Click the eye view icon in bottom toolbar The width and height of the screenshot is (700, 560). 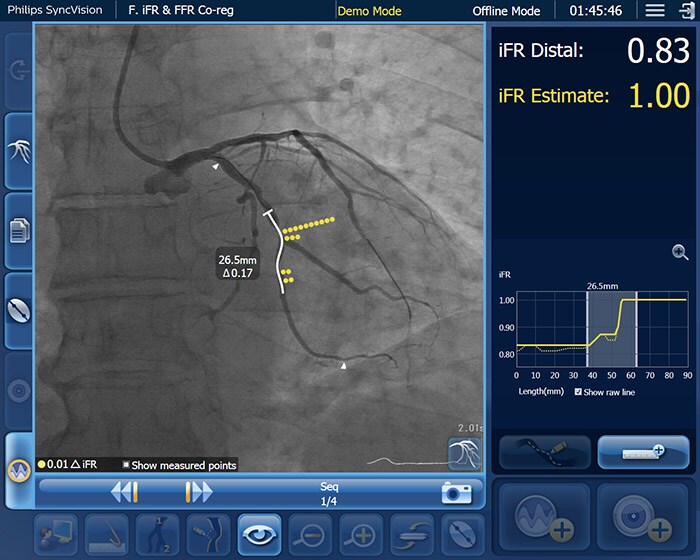pos(259,535)
